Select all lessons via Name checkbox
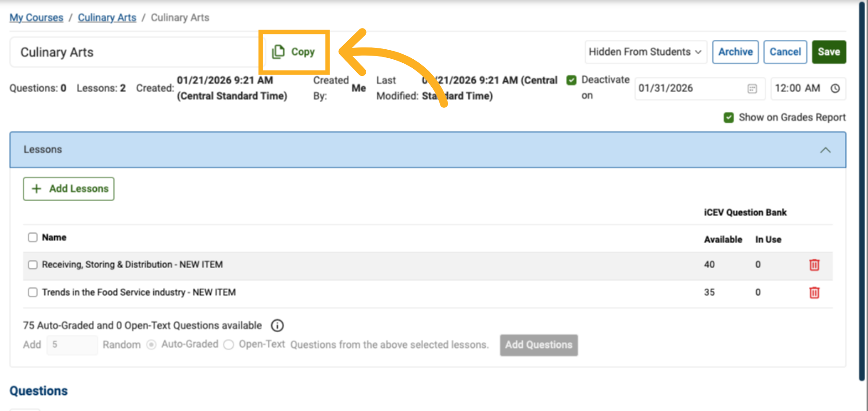868x411 pixels. tap(33, 237)
